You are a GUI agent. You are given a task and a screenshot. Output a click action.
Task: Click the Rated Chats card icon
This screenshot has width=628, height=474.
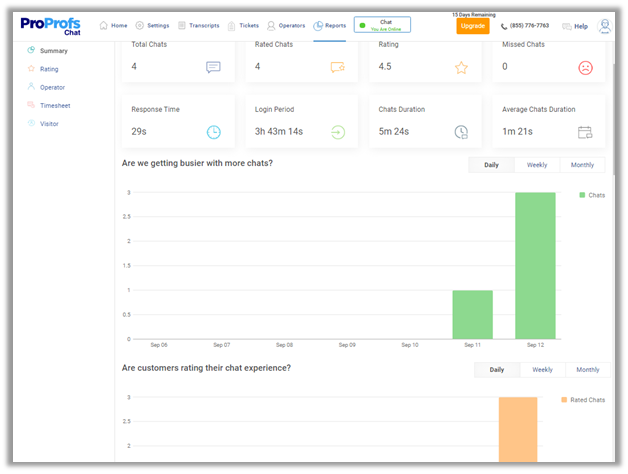[x=337, y=67]
